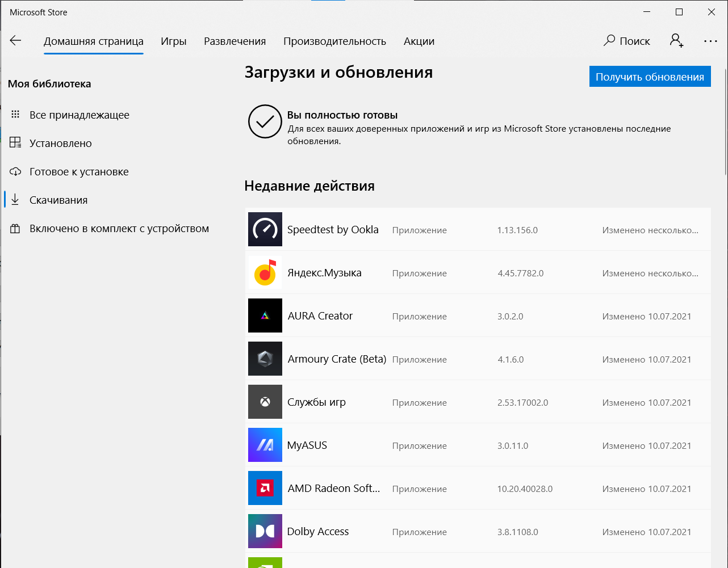The height and width of the screenshot is (568, 728).
Task: Open the user account sign-in icon
Action: [676, 40]
